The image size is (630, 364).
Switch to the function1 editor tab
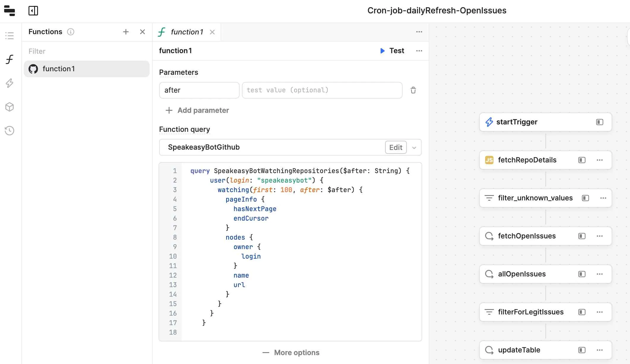(187, 32)
